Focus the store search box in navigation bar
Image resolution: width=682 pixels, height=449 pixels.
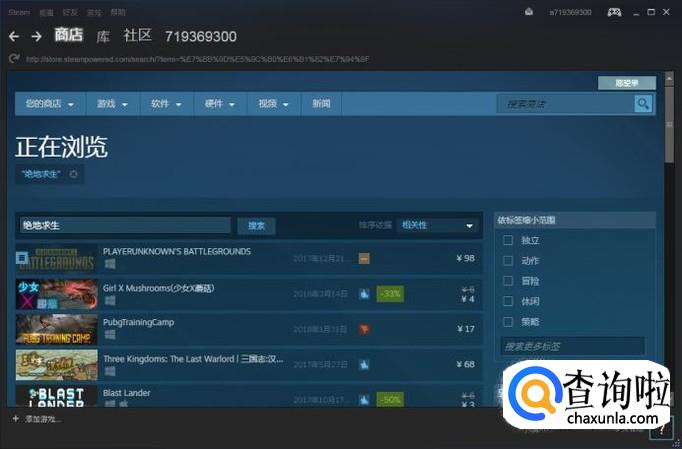565,104
